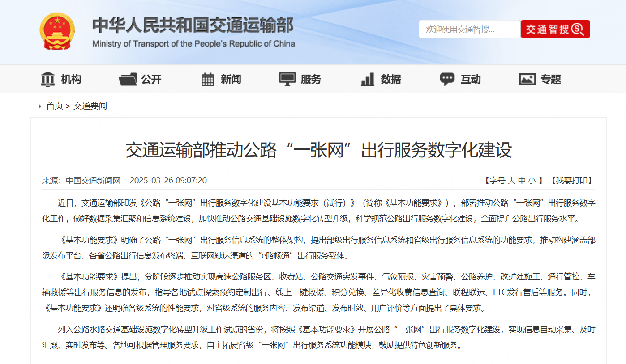626x364 pixels.
Task: Click the 我要打印 print link
Action: pyautogui.click(x=572, y=181)
